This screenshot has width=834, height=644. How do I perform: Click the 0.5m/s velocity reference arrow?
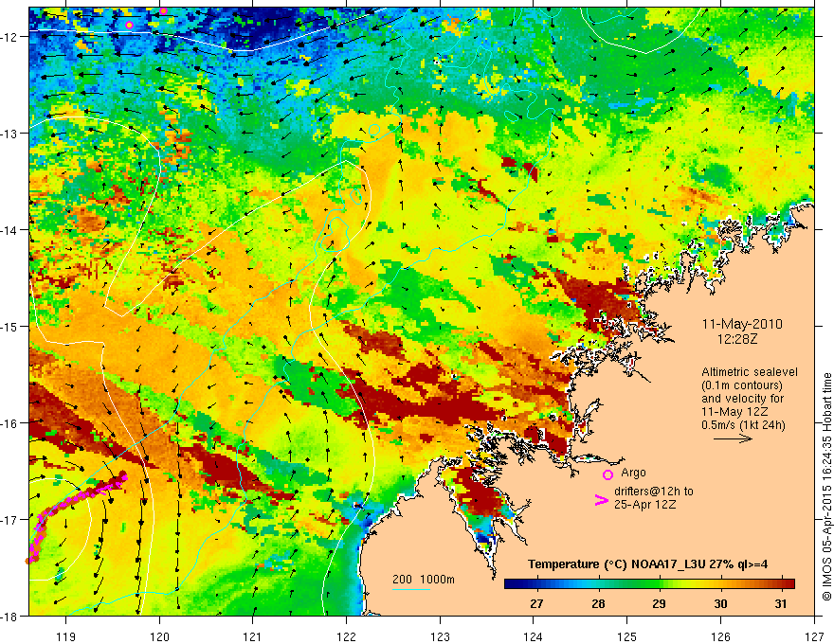[733, 438]
